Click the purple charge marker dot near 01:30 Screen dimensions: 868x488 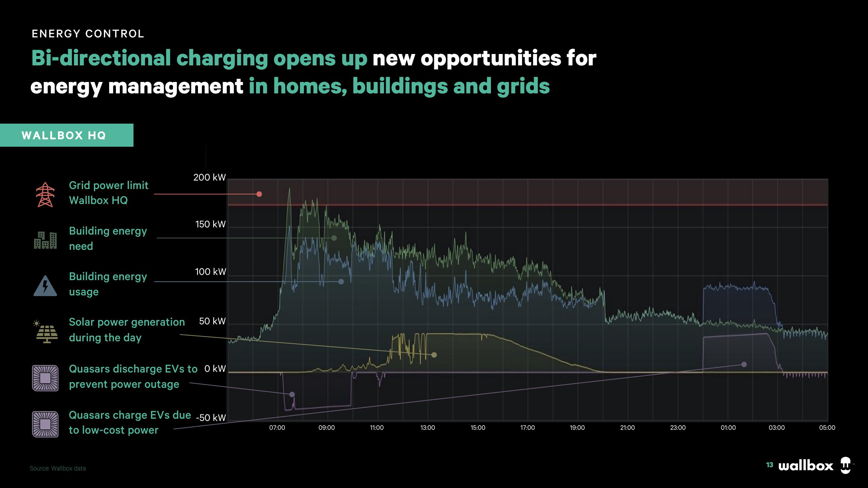coord(744,364)
